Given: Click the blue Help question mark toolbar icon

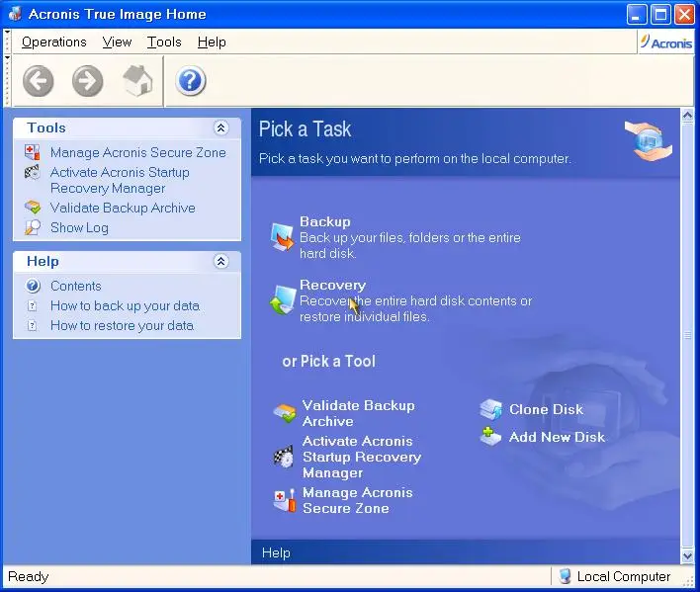Looking at the screenshot, I should (191, 81).
